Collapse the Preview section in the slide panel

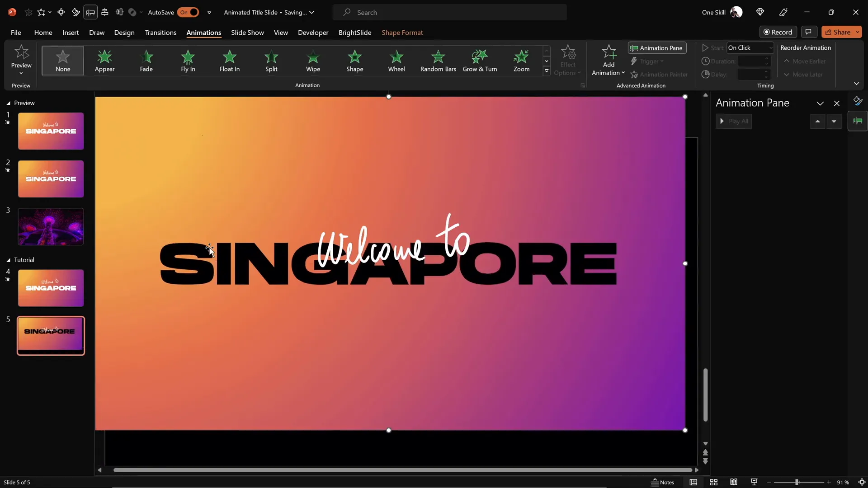(8, 103)
